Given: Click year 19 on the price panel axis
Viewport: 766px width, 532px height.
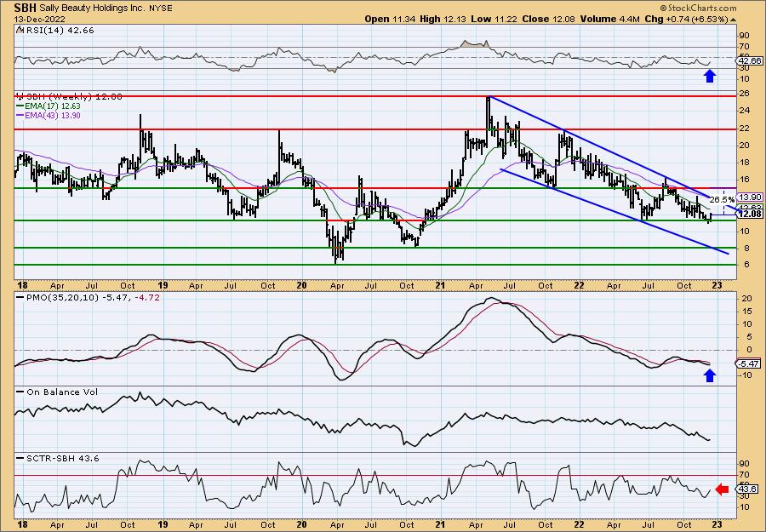Looking at the screenshot, I should pos(163,286).
